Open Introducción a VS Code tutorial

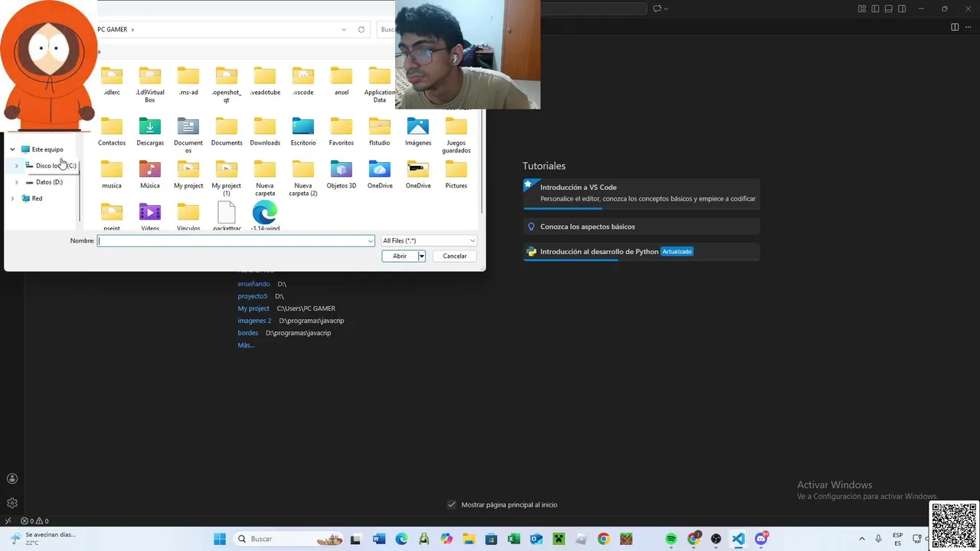click(x=642, y=193)
